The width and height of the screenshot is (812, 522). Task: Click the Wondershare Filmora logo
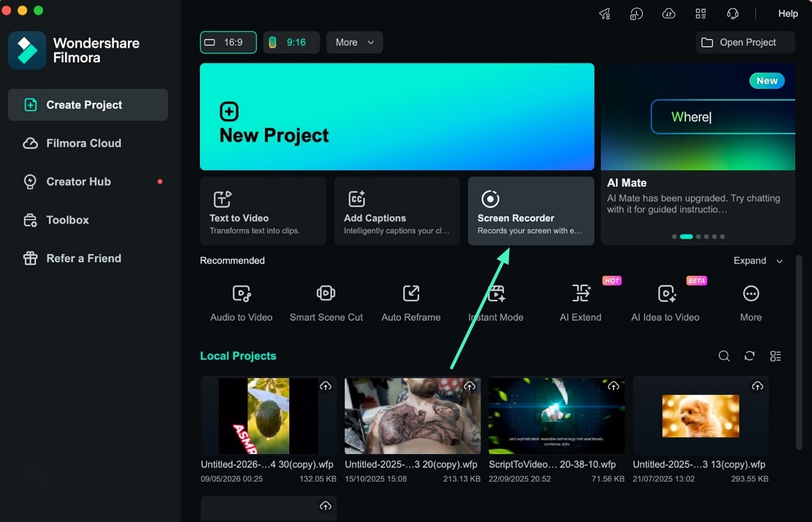tap(27, 50)
